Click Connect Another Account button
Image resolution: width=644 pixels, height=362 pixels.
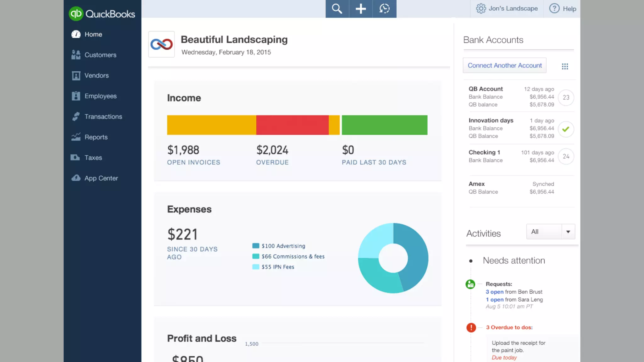click(504, 65)
